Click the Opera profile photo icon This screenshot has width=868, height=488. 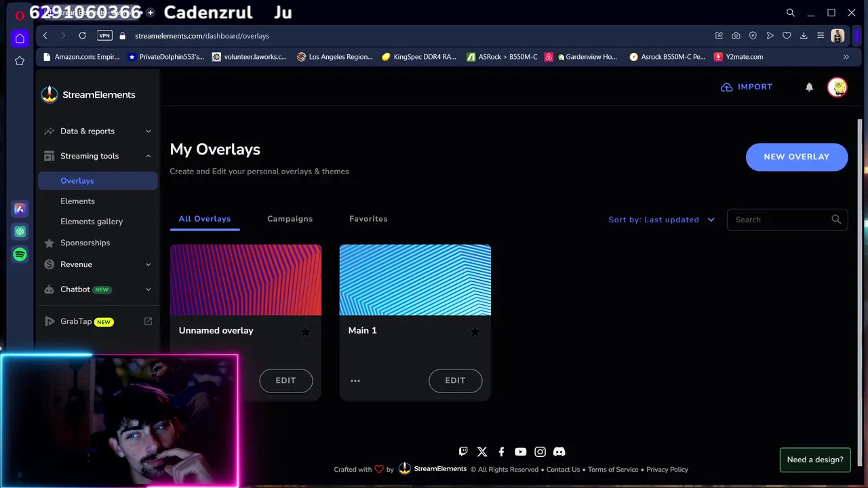pos(837,35)
